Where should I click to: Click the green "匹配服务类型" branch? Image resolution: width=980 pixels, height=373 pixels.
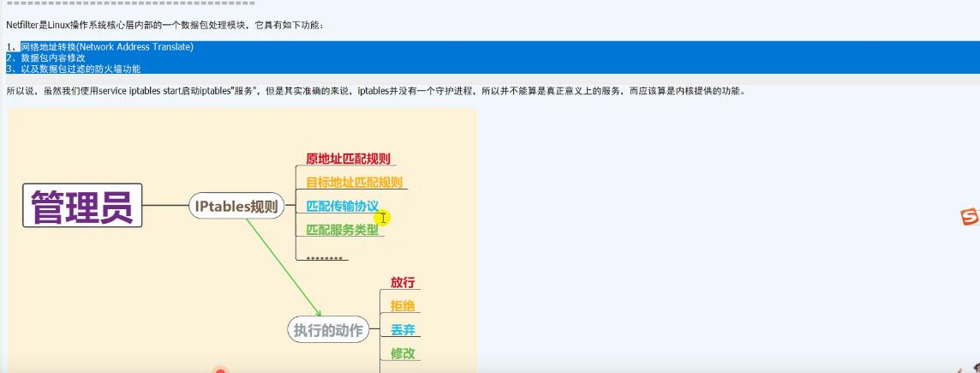pos(342,230)
